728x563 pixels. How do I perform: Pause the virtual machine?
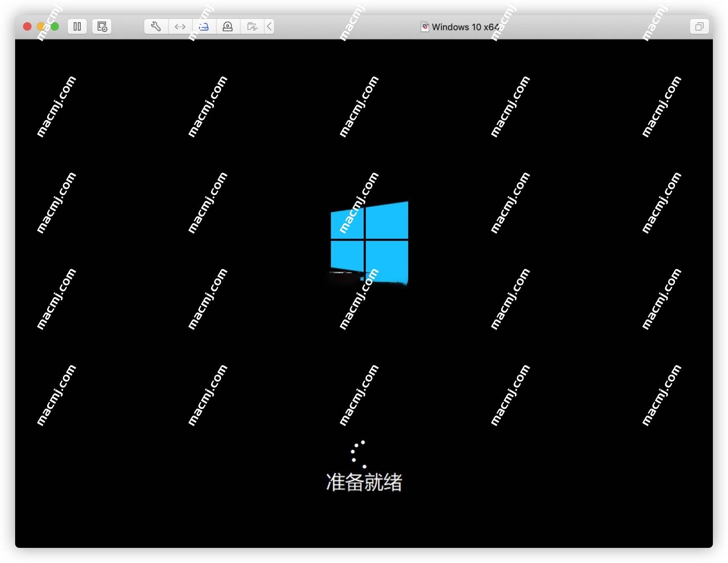pos(77,26)
